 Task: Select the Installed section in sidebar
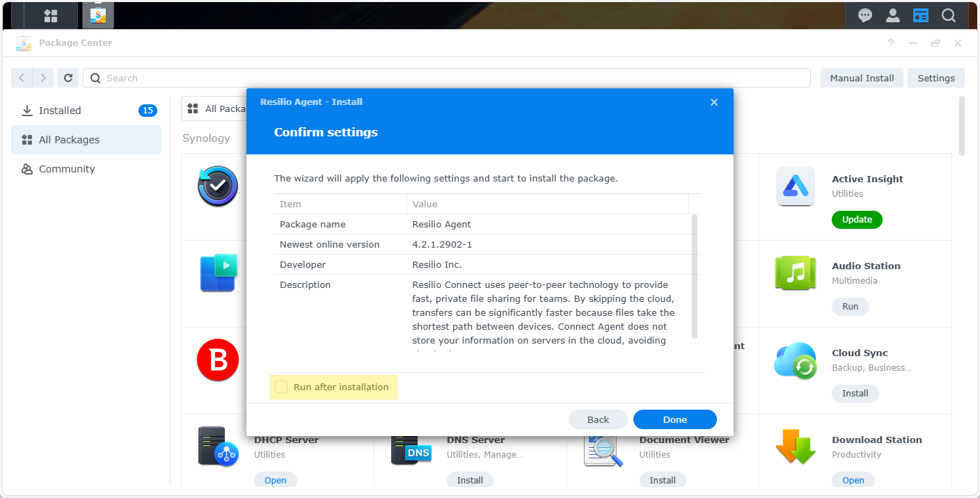point(60,111)
